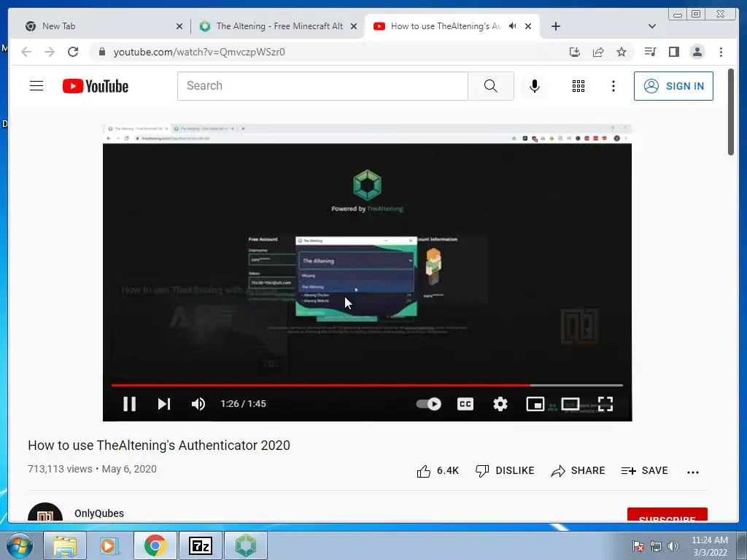Open a new browser tab
The image size is (747, 560).
pyautogui.click(x=555, y=26)
